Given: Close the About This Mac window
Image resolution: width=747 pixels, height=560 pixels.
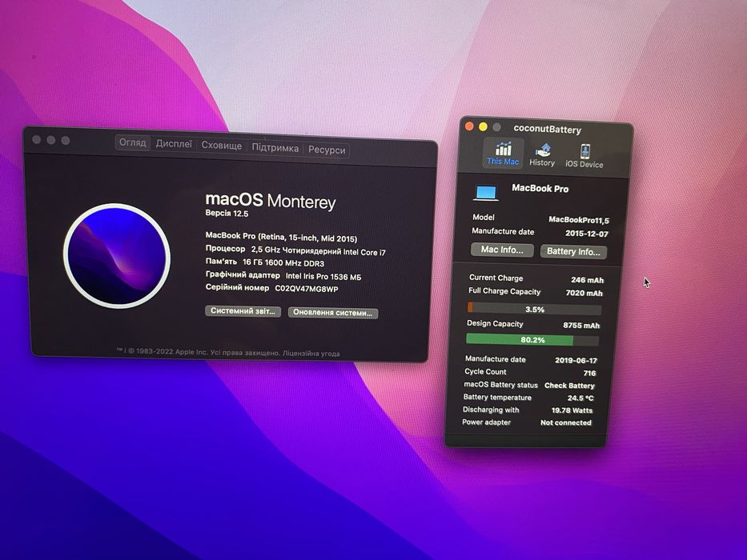Looking at the screenshot, I should point(36,139).
